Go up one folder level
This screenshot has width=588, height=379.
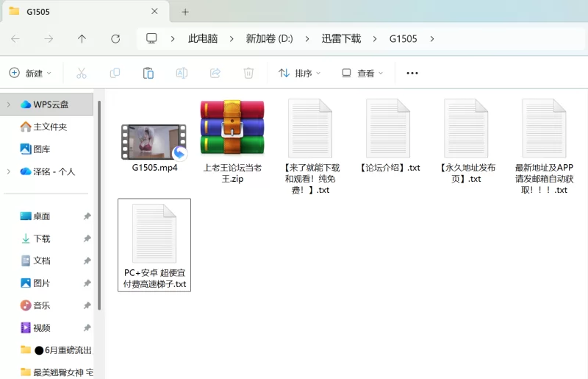pyautogui.click(x=82, y=39)
